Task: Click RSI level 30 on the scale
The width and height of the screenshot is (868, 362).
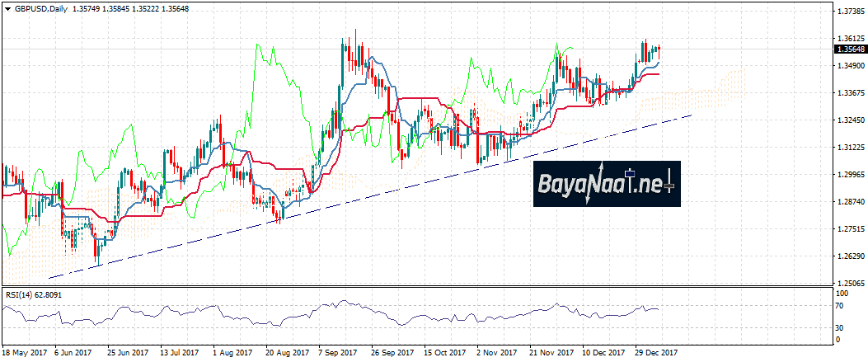Action: pos(841,326)
